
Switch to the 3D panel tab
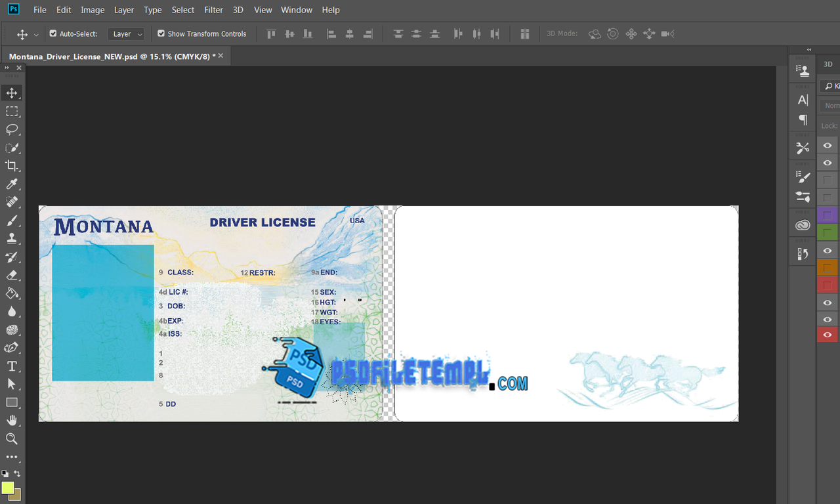[828, 64]
